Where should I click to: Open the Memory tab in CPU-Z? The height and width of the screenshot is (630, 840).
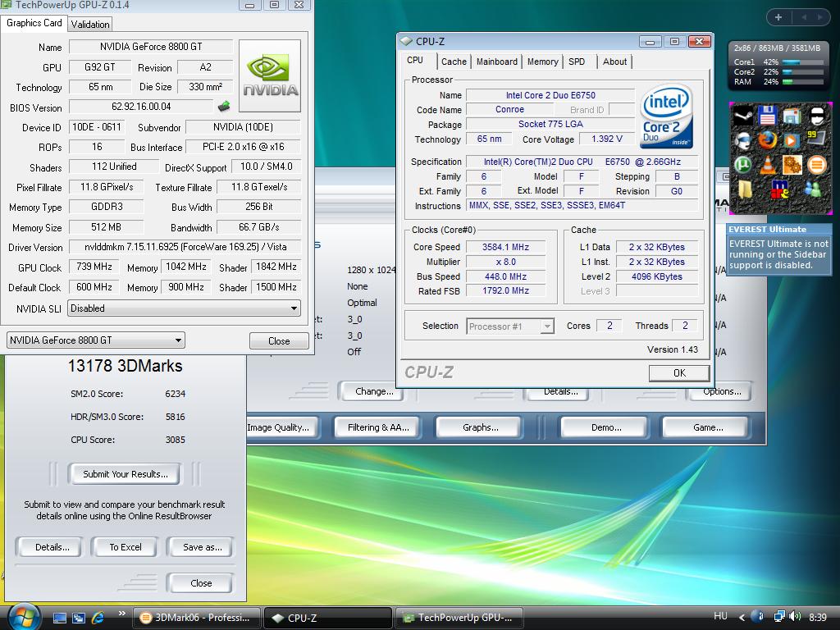point(542,62)
